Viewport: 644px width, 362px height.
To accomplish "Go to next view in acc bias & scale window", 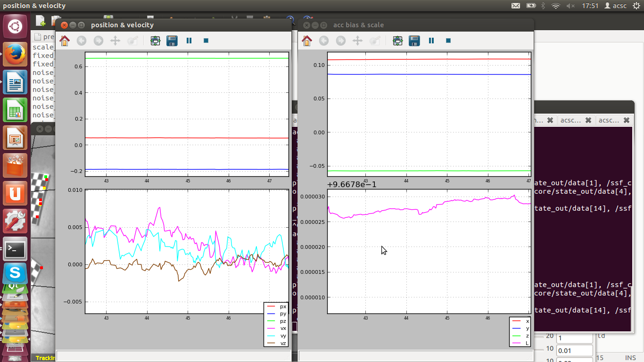I will point(340,41).
